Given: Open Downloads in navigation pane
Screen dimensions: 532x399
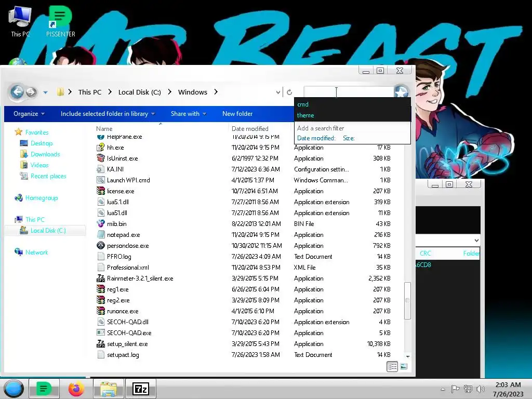Looking at the screenshot, I should 45,154.
